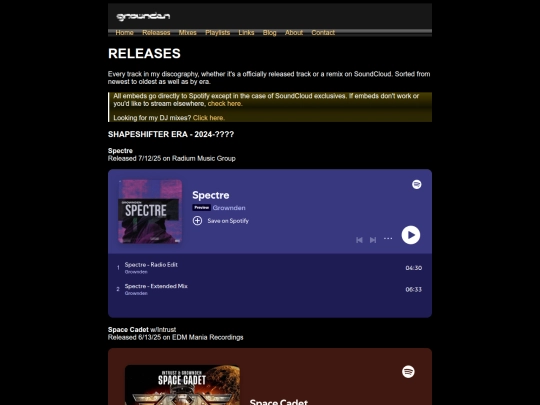Open the Home menu item
The width and height of the screenshot is (540, 405).
[x=124, y=33]
